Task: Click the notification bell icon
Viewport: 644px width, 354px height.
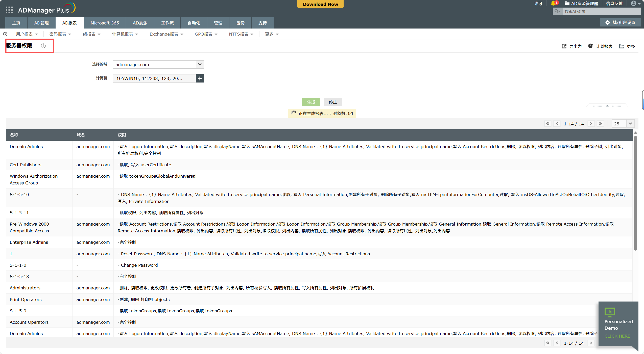Action: pyautogui.click(x=553, y=3)
